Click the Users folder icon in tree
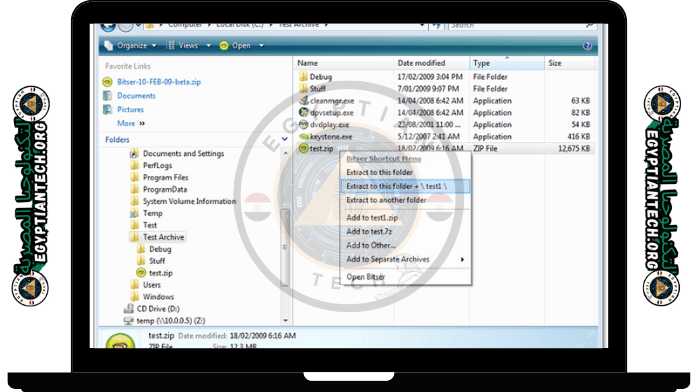The image size is (698, 392). pos(134,285)
